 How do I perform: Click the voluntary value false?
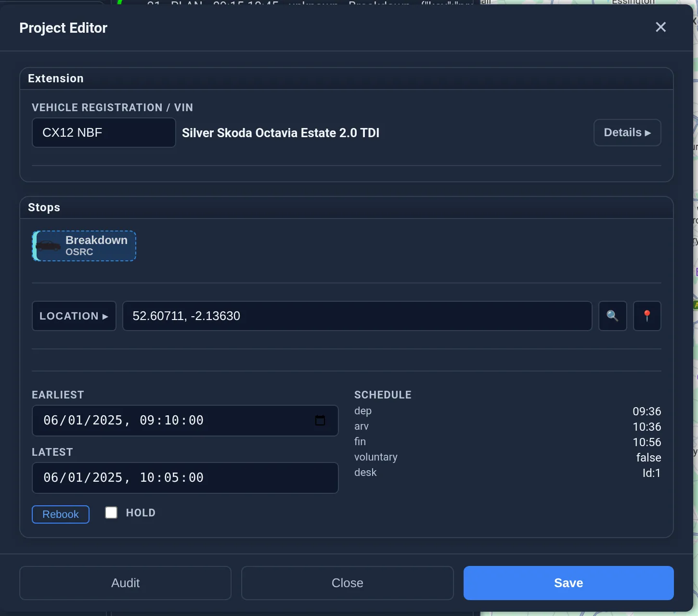click(648, 457)
